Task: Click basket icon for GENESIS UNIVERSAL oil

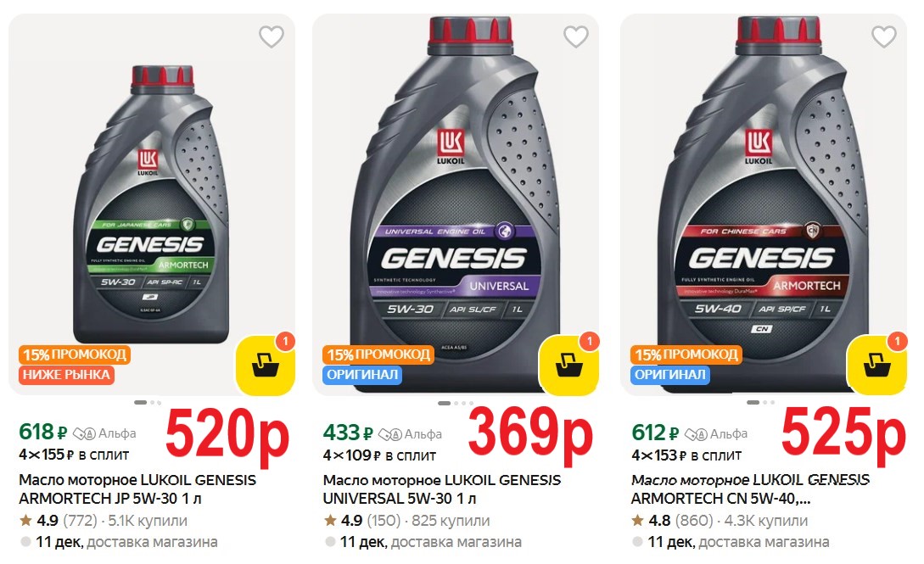Action: point(569,366)
